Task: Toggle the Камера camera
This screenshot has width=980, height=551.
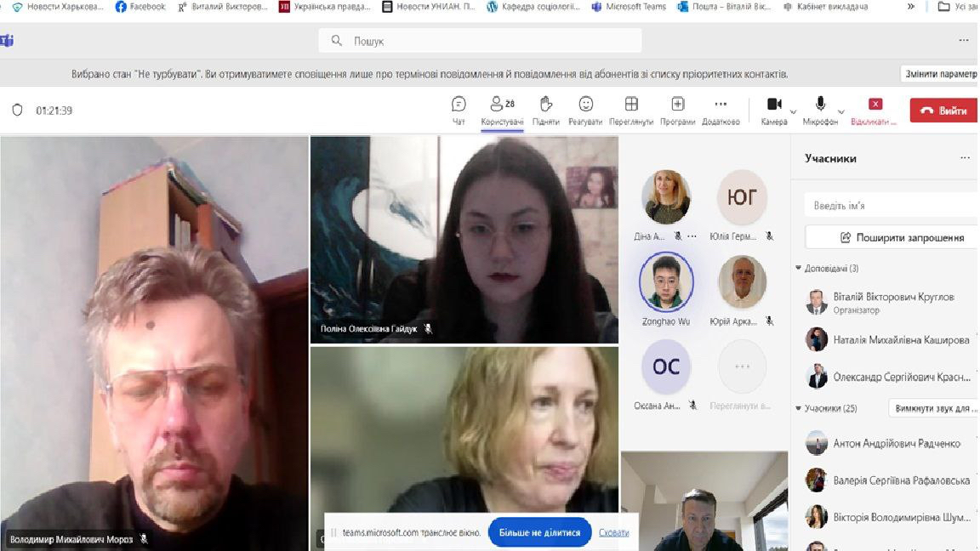Action: point(774,110)
